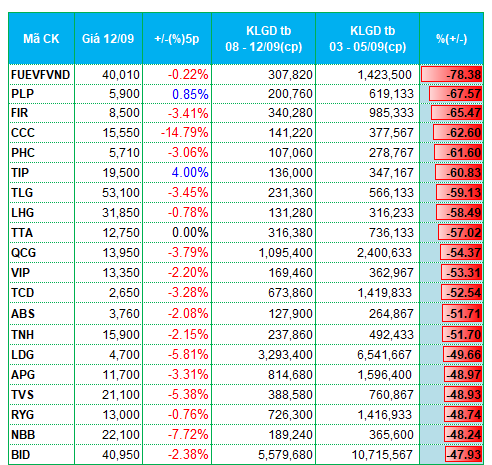Select the -49.66 red bar for LDG
Screen dimensions: 492x465
click(463, 354)
